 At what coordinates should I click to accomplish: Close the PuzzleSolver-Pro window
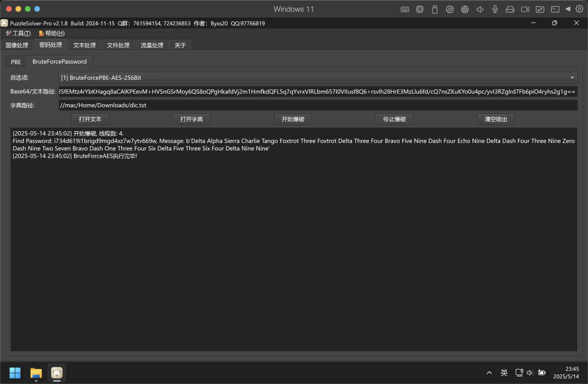[x=576, y=23]
